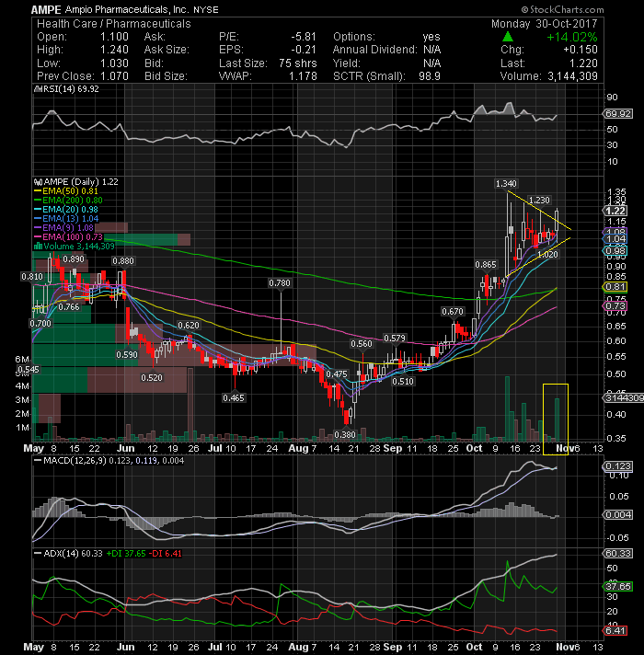Click the 0.880 price annotation
The width and height of the screenshot is (644, 655).
123,261
